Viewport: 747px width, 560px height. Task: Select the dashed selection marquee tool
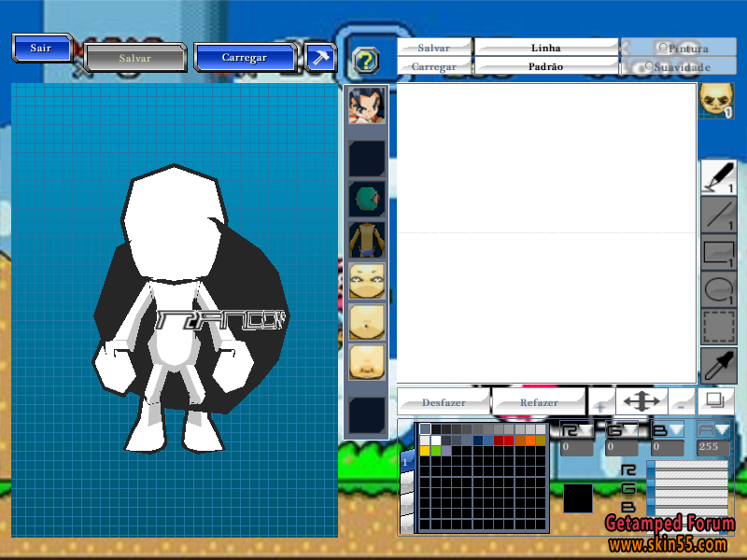pyautogui.click(x=719, y=327)
